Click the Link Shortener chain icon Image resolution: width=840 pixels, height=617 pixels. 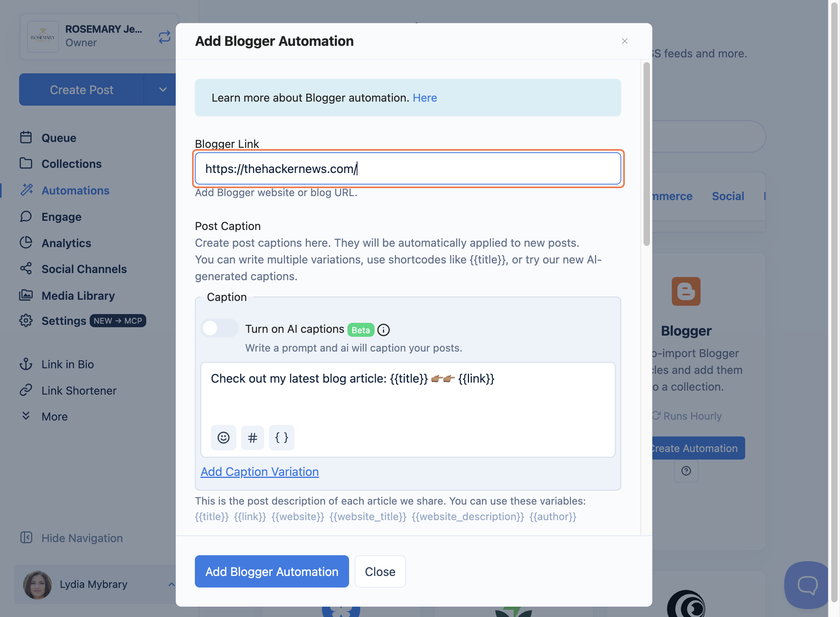tap(26, 390)
